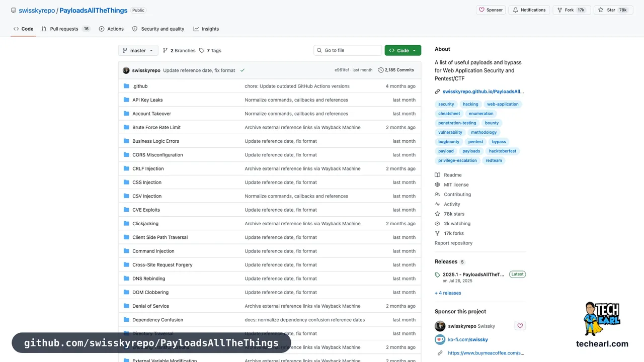The image size is (644, 362).
Task: Click the fork icon beside 17k forks
Action: [x=438, y=233]
